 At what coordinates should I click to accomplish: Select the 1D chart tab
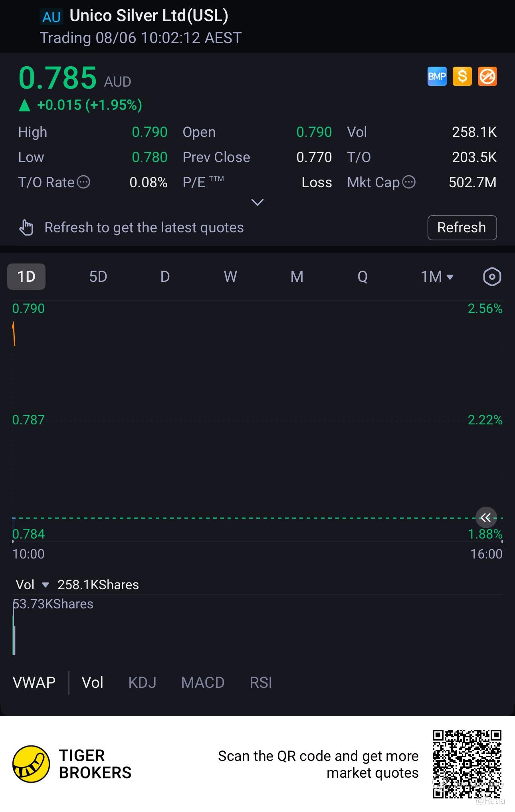coord(26,277)
